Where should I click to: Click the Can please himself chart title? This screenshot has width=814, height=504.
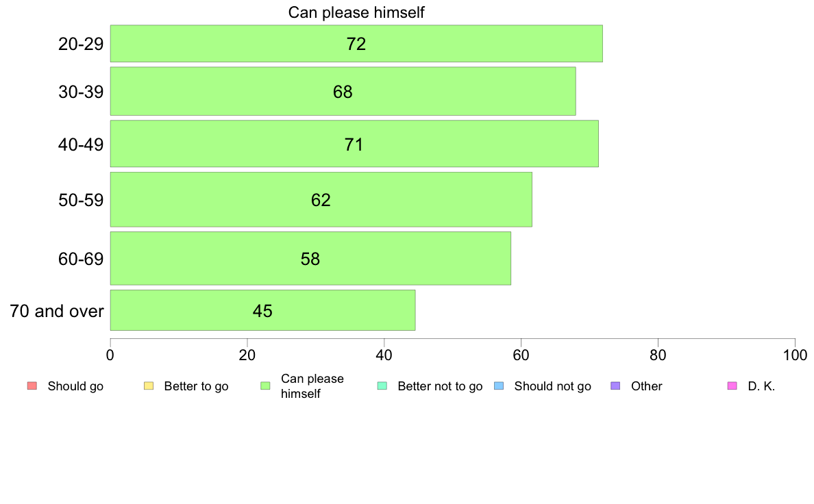[356, 12]
